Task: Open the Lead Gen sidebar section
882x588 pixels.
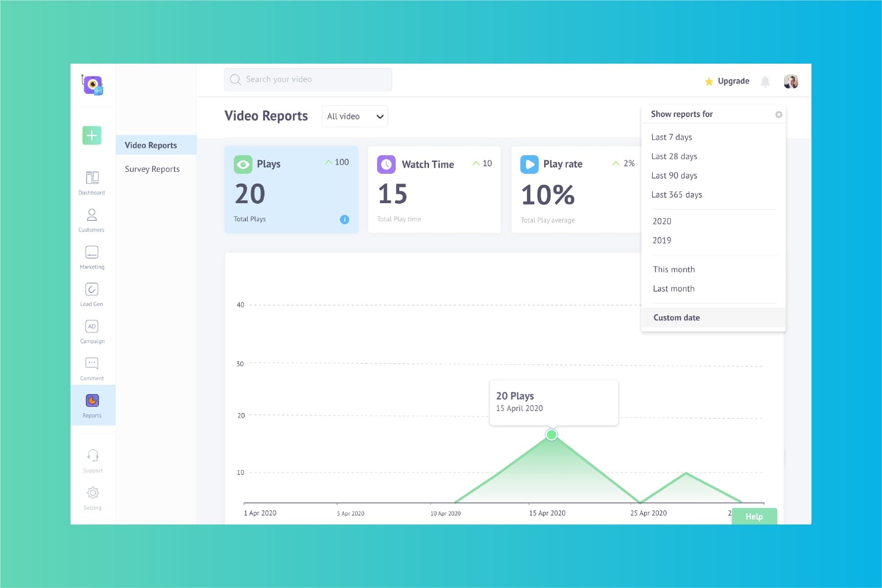Action: 92,294
